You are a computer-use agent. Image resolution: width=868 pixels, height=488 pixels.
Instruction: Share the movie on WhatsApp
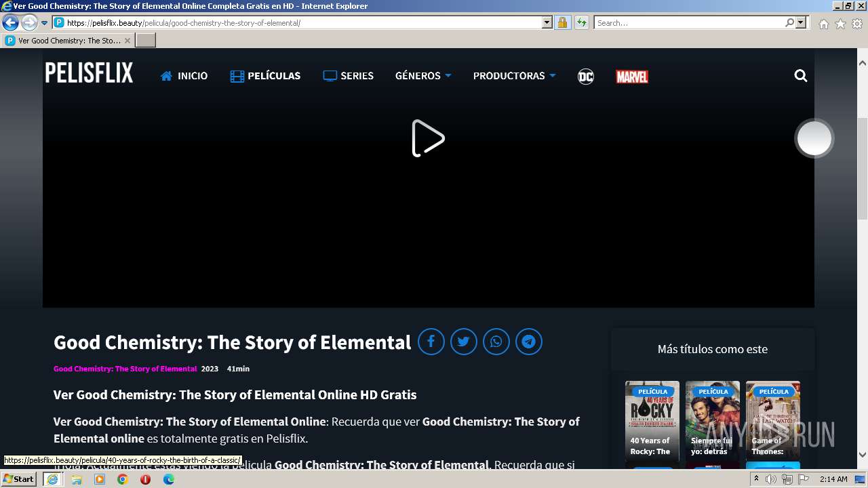[496, 342]
